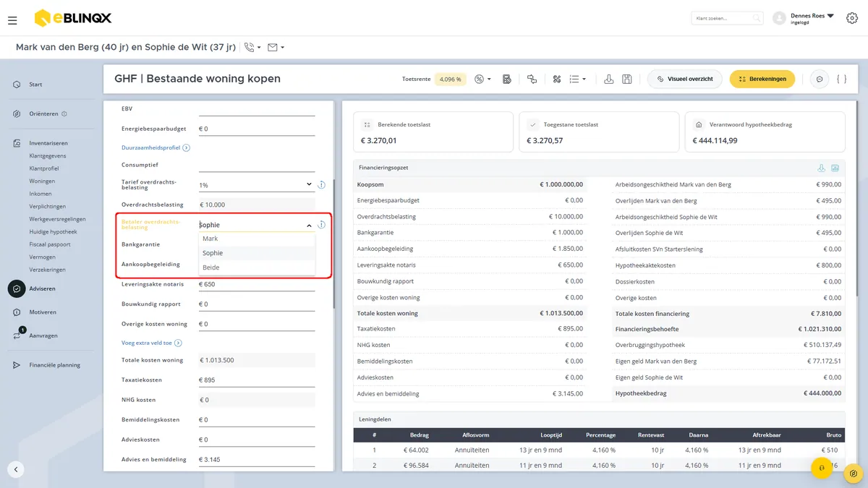Open the Tarief overdrachtsbelasting dropdown showing 1%
This screenshot has height=488, width=868.
pos(256,185)
